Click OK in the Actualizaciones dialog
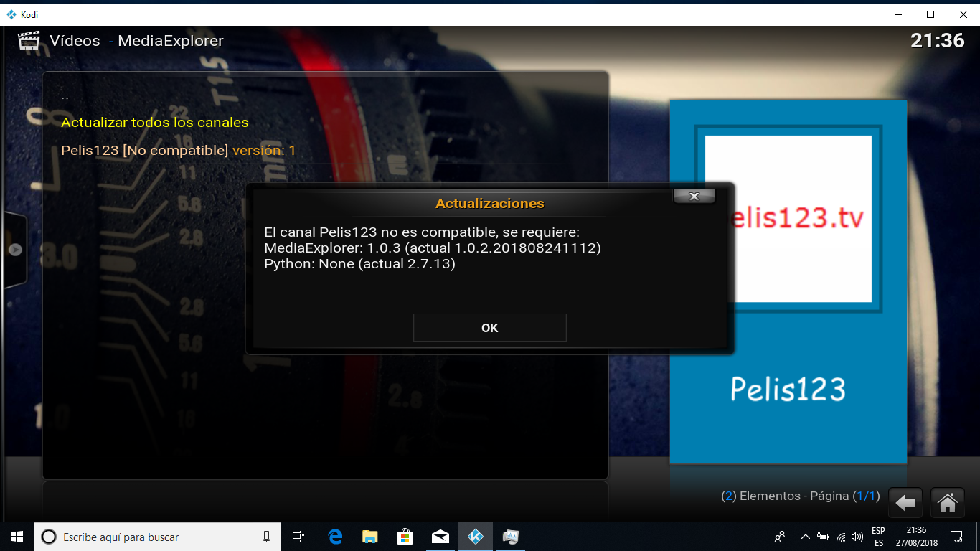The image size is (980, 551). [x=490, y=328]
